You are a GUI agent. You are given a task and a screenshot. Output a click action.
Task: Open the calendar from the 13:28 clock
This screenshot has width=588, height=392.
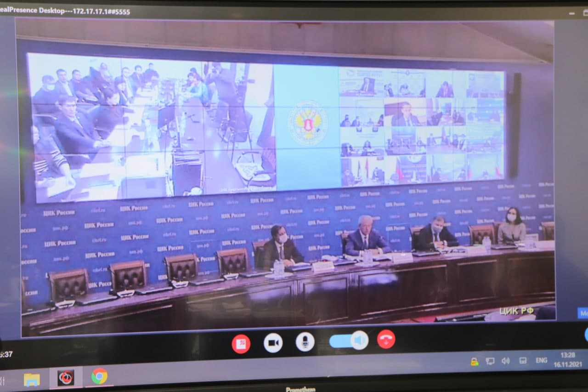pyautogui.click(x=568, y=359)
